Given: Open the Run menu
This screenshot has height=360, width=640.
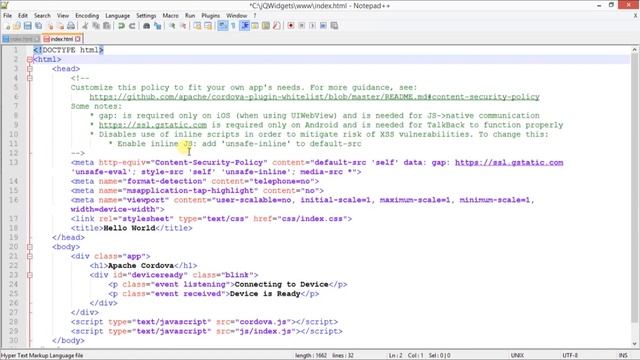Looking at the screenshot, I should tap(190, 16).
